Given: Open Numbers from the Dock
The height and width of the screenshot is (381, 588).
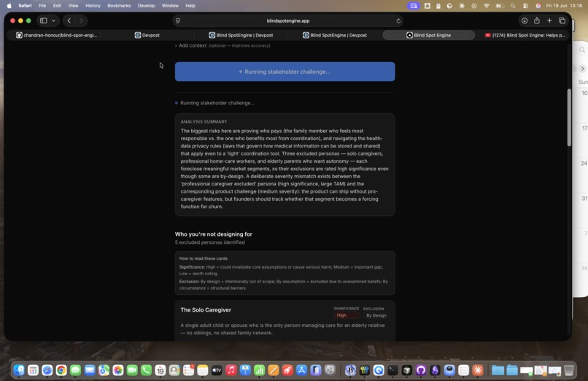Looking at the screenshot, I should coord(259,371).
